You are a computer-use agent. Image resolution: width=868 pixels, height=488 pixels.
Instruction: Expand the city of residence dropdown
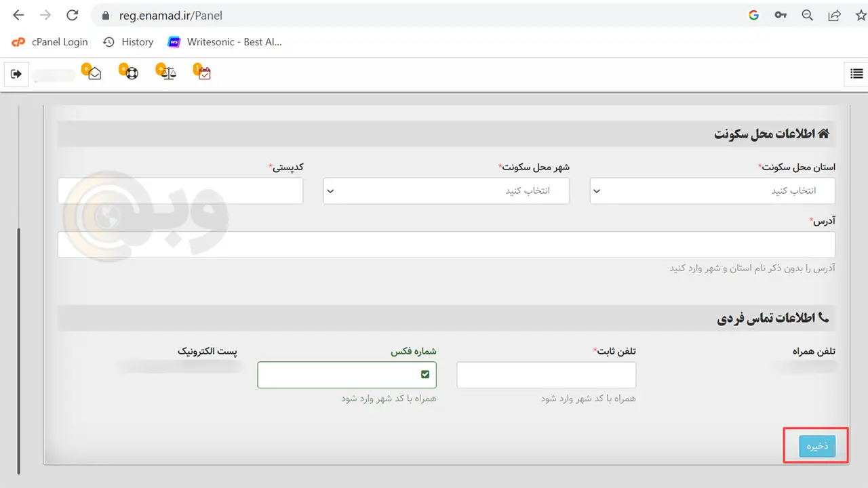click(446, 191)
